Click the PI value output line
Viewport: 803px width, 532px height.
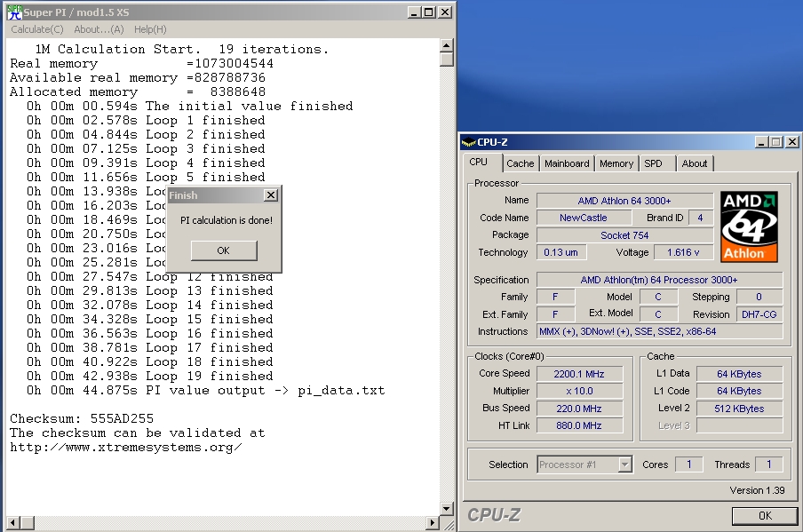pos(205,391)
